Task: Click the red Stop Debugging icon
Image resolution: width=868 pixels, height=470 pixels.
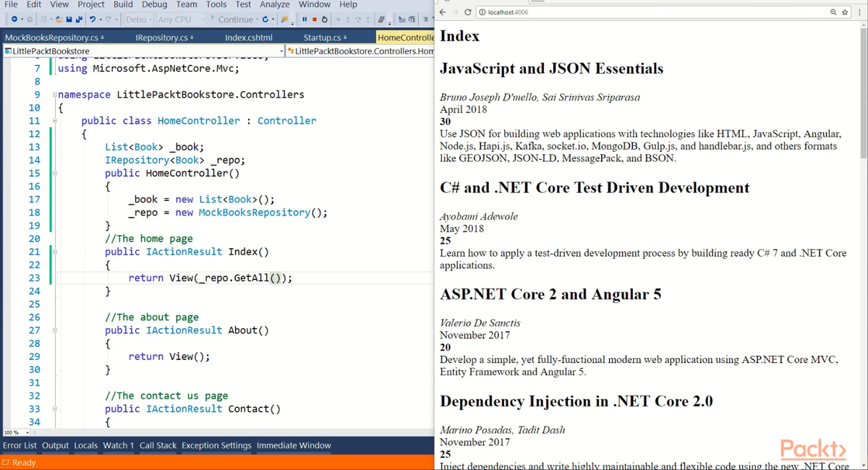Action: 315,20
